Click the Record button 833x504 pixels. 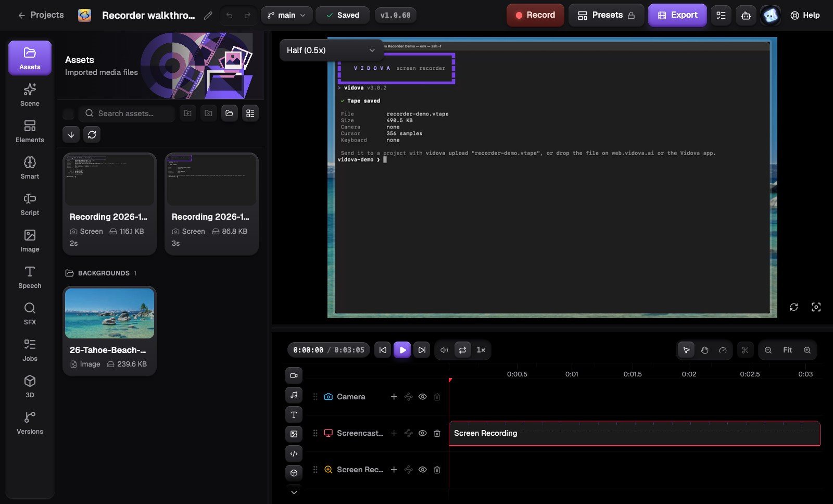coord(535,16)
